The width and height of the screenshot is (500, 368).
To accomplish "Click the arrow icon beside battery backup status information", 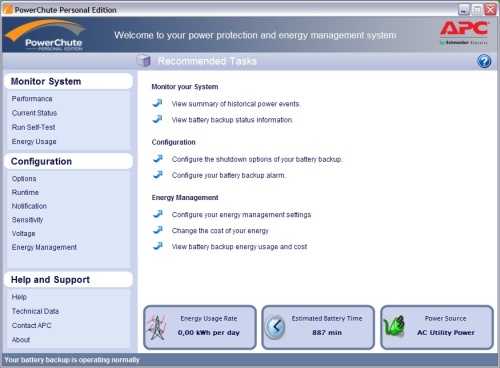I will coord(158,119).
